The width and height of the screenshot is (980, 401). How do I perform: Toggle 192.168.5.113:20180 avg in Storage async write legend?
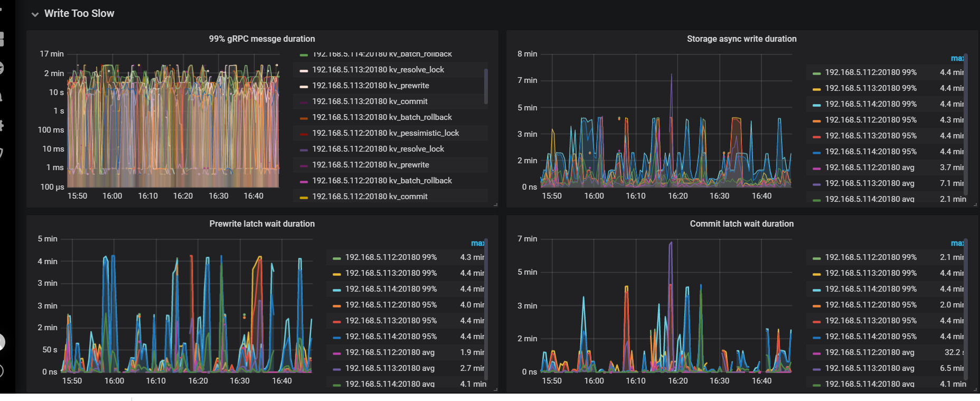pyautogui.click(x=869, y=183)
